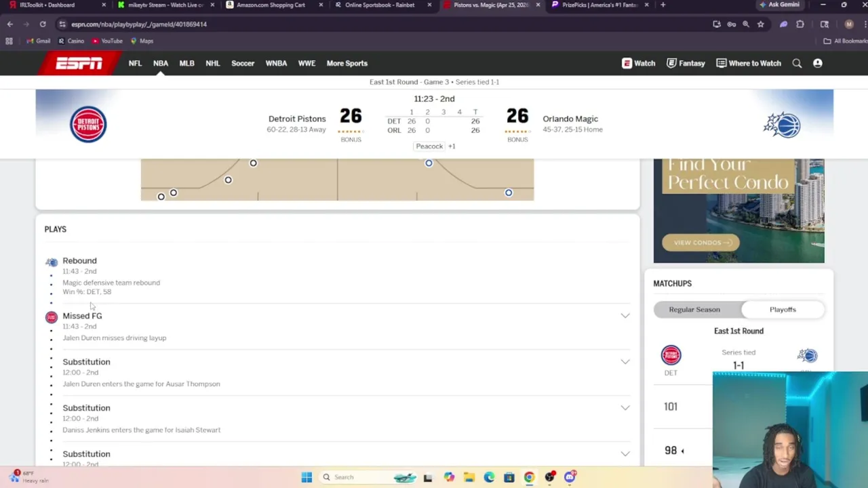Expand Jalen Duren substitution play chevron
Screen dimensions: 868x488
click(x=625, y=362)
